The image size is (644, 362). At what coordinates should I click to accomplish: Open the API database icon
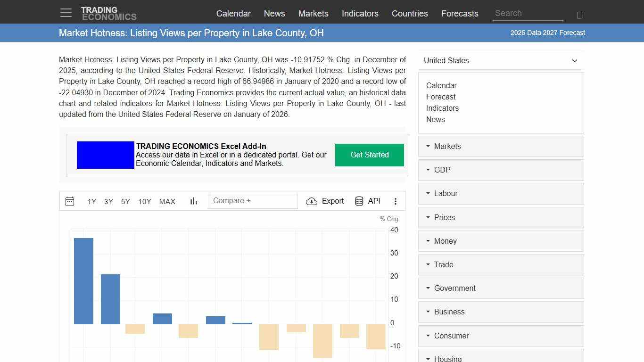click(359, 201)
